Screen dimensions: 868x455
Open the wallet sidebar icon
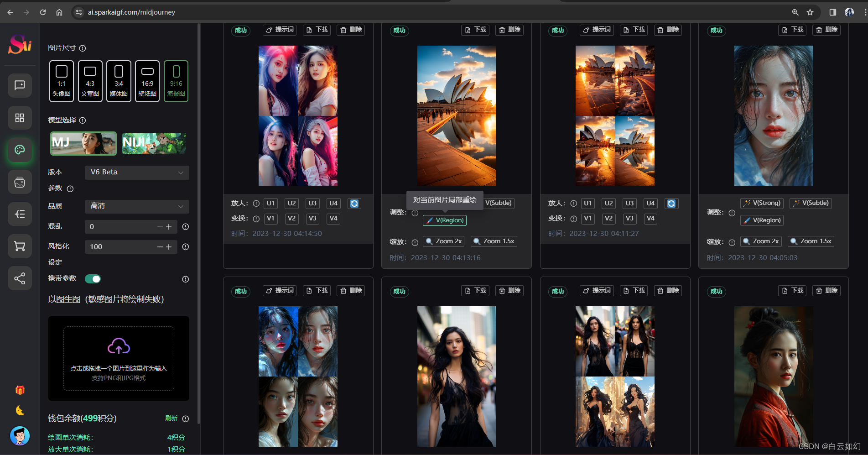point(20,182)
